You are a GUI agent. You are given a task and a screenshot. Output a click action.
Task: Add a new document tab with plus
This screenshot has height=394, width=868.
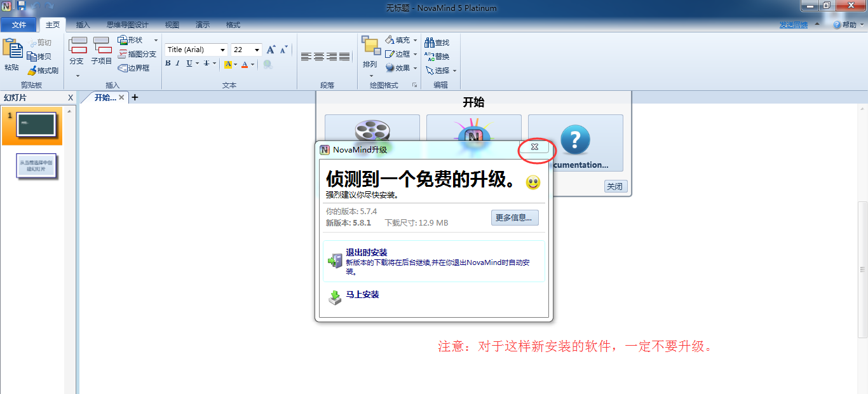pyautogui.click(x=135, y=97)
